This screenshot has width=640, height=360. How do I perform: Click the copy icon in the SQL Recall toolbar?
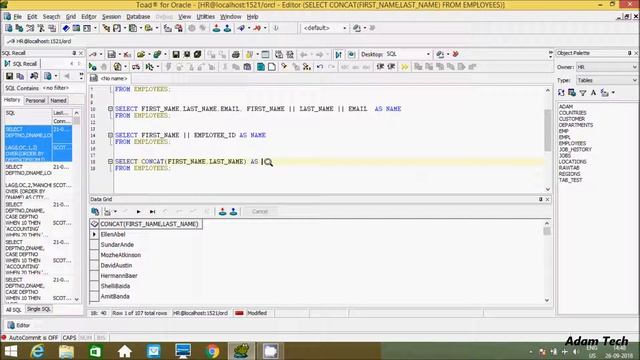pos(20,76)
